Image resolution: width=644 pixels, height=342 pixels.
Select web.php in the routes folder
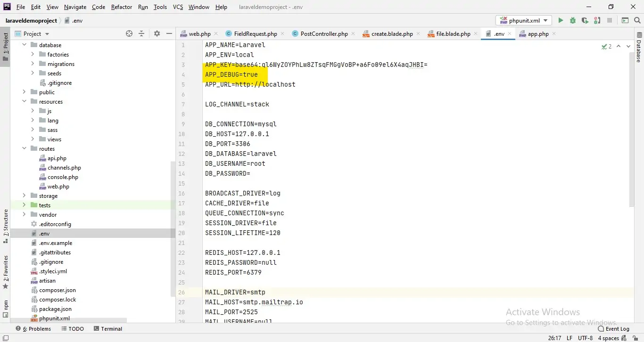pyautogui.click(x=58, y=187)
